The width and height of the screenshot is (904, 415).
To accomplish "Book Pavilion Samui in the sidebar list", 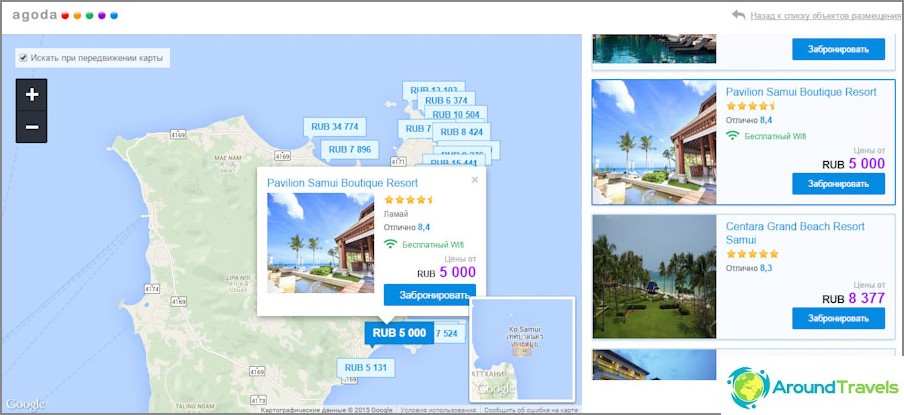I will 838,184.
